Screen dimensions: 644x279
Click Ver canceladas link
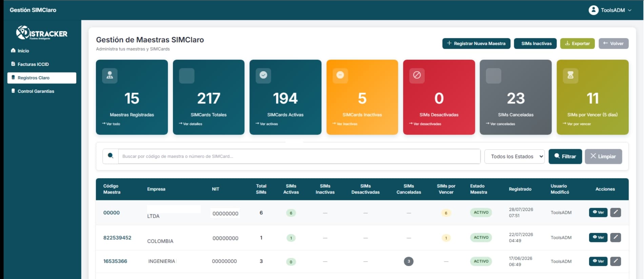500,124
